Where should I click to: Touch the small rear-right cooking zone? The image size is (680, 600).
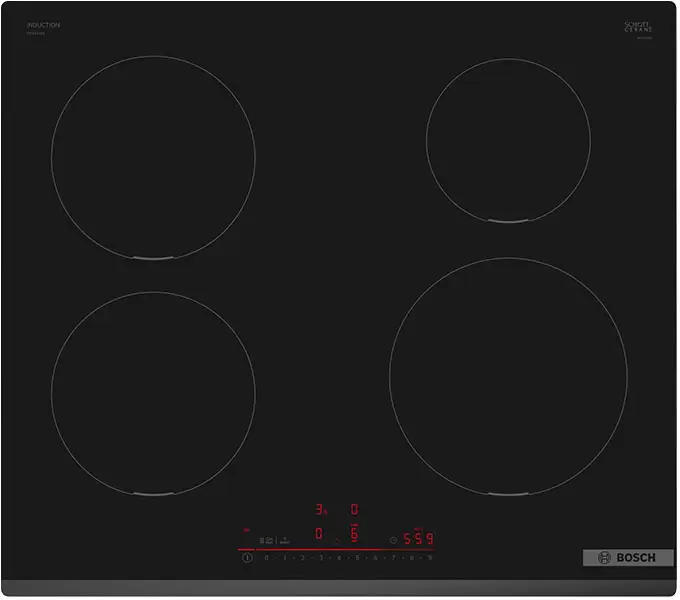(x=508, y=140)
